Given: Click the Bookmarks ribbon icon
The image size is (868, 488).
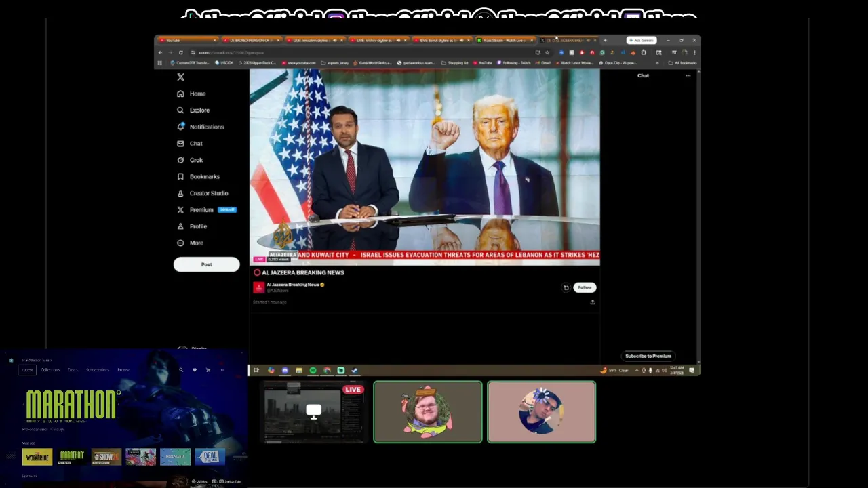Looking at the screenshot, I should coord(180,176).
